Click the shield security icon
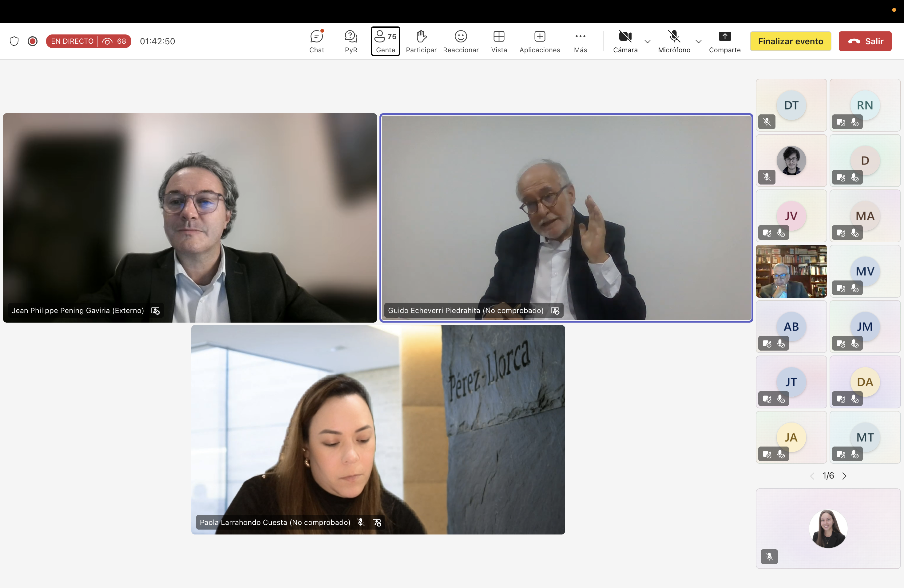This screenshot has height=588, width=904. pos(14,41)
